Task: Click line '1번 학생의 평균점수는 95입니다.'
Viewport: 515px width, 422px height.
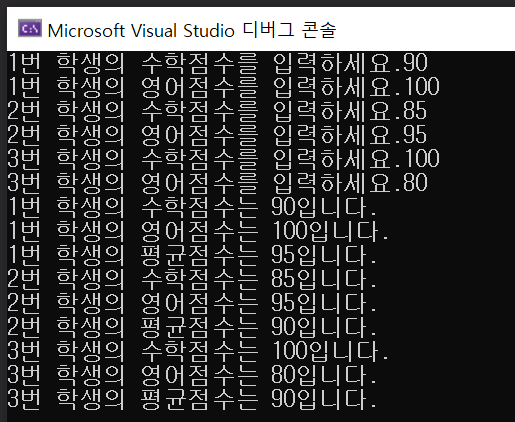Action: [x=192, y=255]
